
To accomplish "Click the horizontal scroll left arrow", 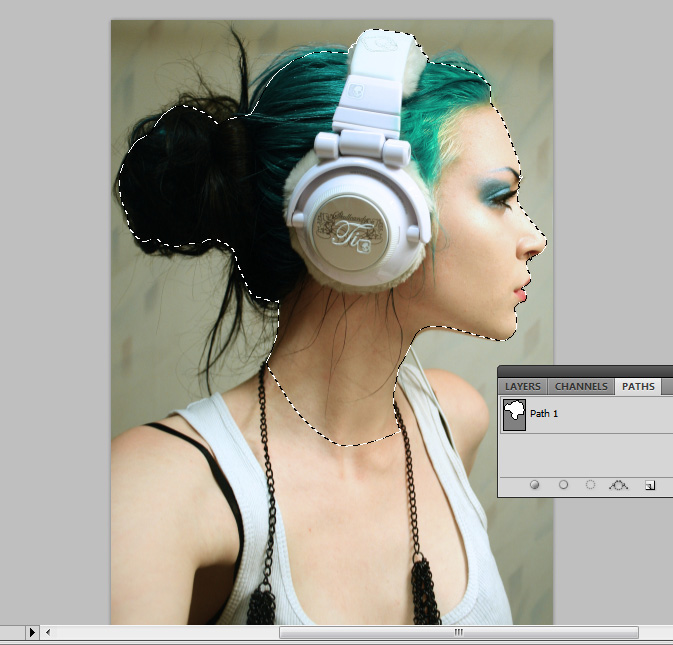I will [x=49, y=632].
